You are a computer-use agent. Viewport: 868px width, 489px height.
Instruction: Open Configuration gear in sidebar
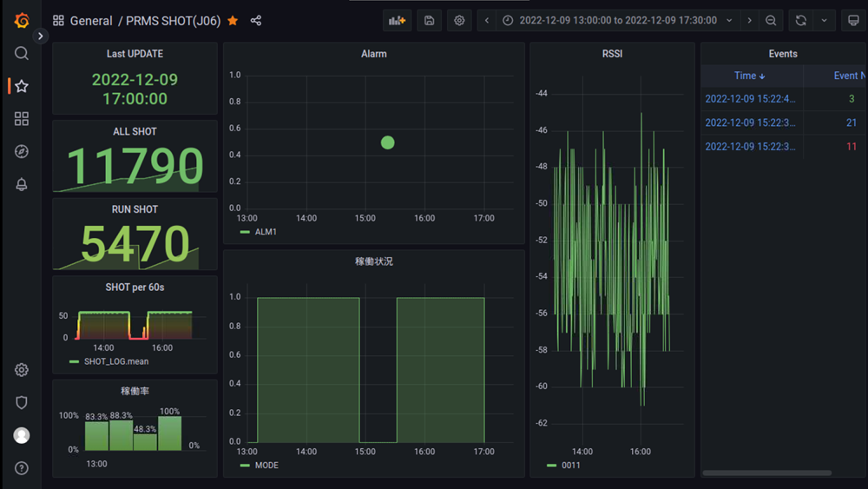(22, 370)
